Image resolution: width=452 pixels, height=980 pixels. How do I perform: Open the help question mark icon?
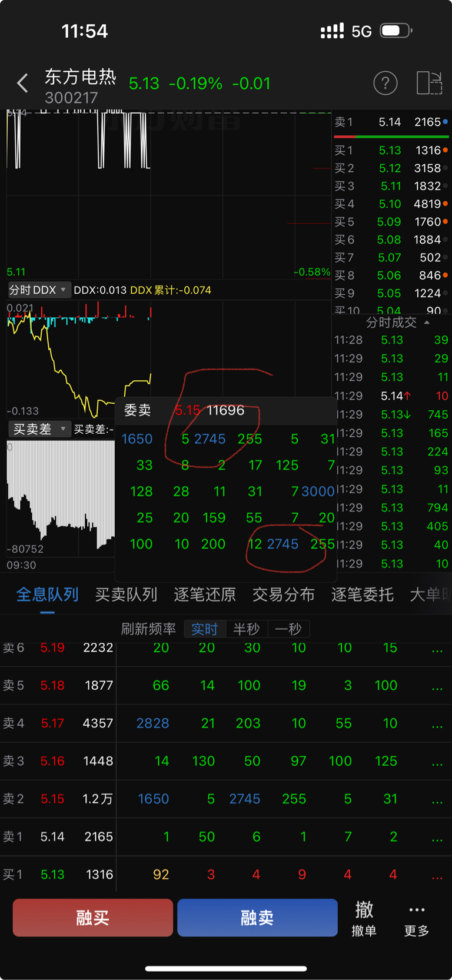coord(385,84)
